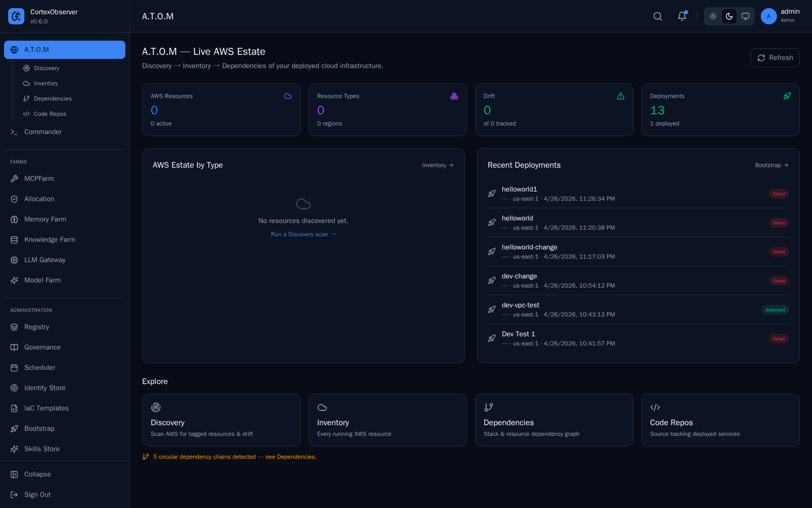Click the Memory Farm brain icon
The width and height of the screenshot is (812, 508).
click(x=14, y=219)
